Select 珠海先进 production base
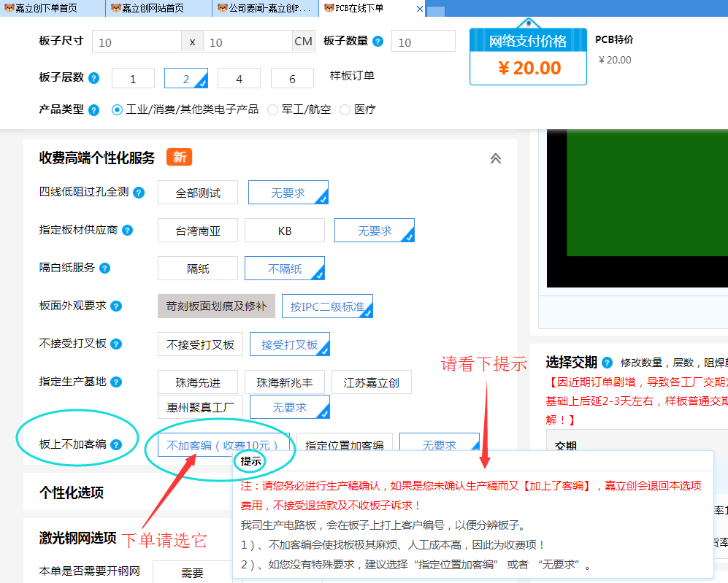This screenshot has height=583, width=728. (x=198, y=382)
